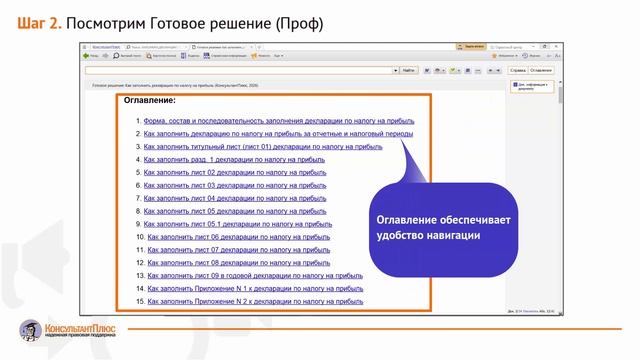The height and width of the screenshot is (360, 640).
Task: Click the Оглавление: heading text
Action: point(150,100)
